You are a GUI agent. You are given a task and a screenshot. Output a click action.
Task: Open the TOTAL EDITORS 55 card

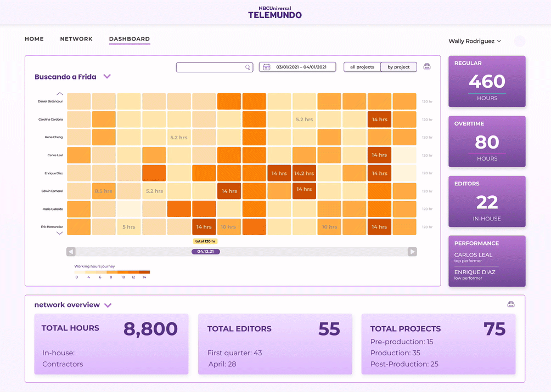click(275, 344)
